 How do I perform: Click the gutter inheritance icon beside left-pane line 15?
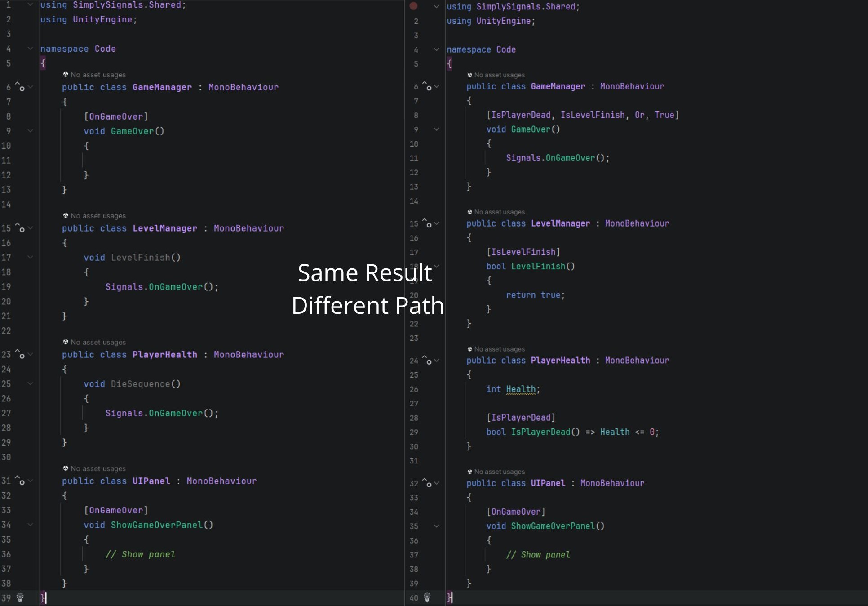point(20,227)
